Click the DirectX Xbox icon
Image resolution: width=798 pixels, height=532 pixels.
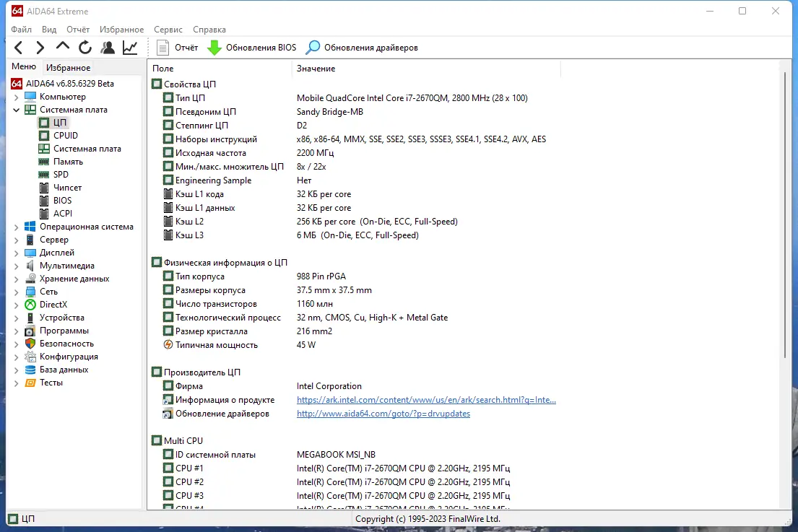pos(30,305)
